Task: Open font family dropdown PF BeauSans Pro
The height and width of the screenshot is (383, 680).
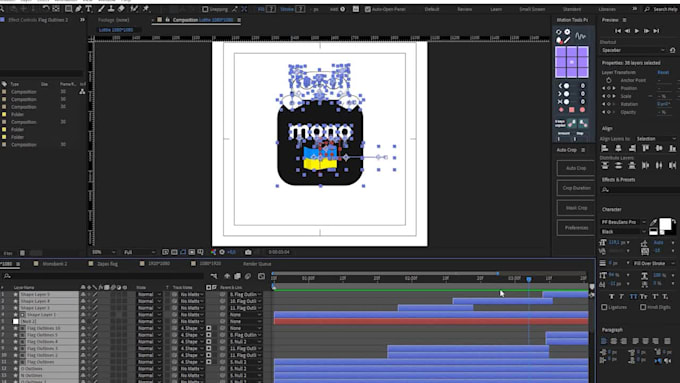Action: click(x=623, y=222)
